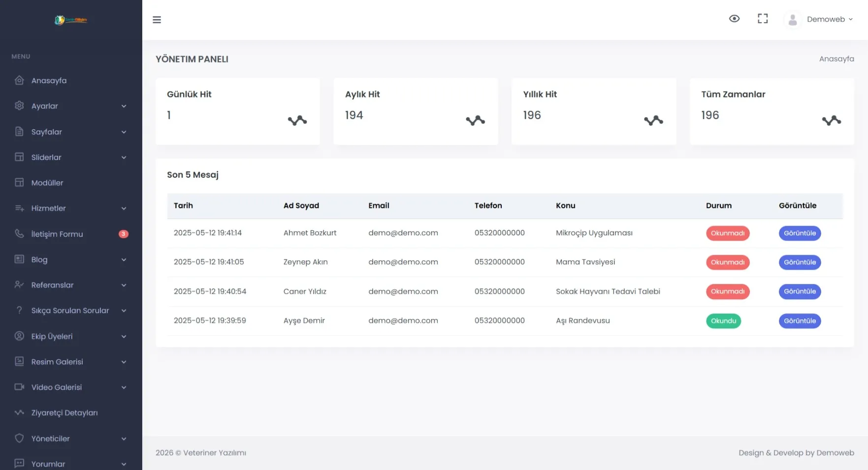
Task: View Ahmet Bozkurt's message with Görüntüle
Action: pyautogui.click(x=799, y=233)
